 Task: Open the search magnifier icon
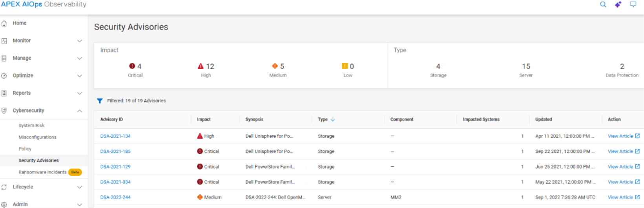[x=603, y=4]
